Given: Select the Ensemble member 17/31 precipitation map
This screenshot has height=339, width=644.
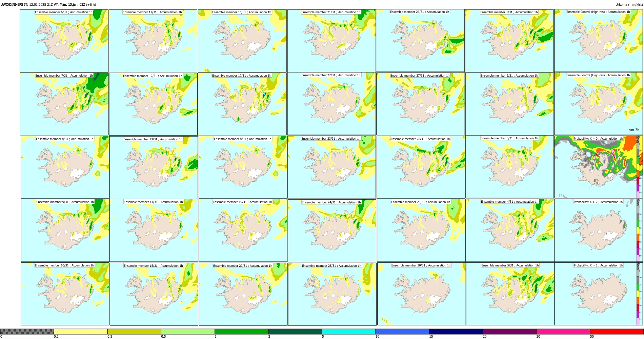Looking at the screenshot, I should tap(242, 104).
